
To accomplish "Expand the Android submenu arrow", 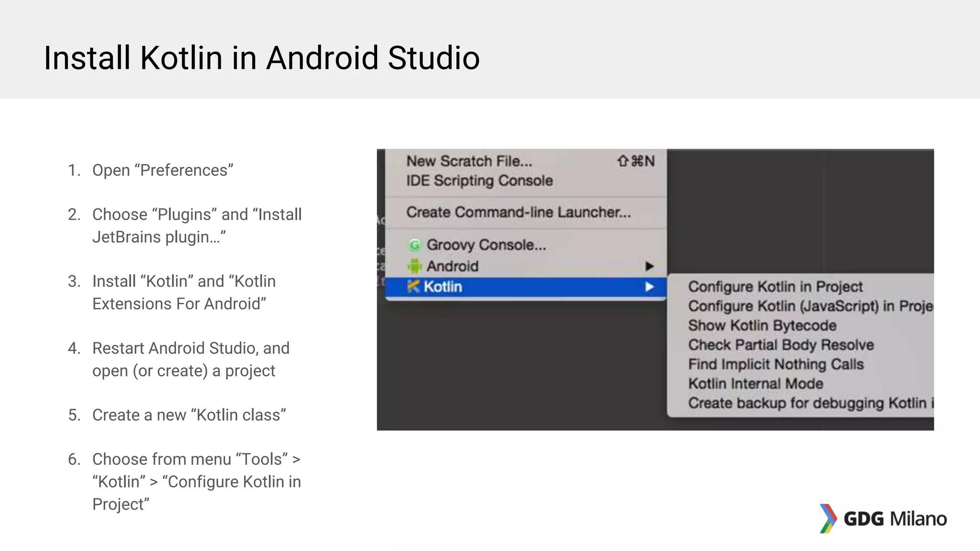I will 649,266.
